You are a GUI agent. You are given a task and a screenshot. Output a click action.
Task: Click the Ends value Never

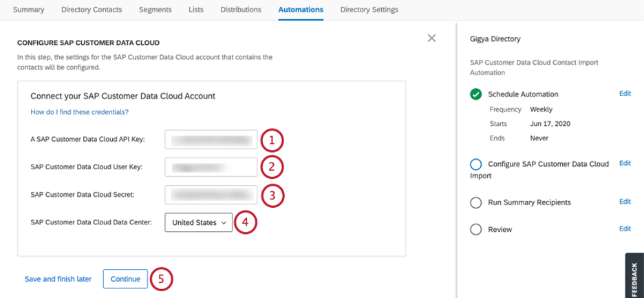(x=539, y=138)
